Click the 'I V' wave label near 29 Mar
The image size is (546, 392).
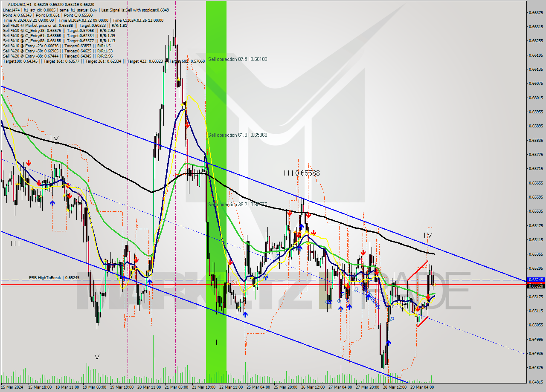tap(428, 235)
